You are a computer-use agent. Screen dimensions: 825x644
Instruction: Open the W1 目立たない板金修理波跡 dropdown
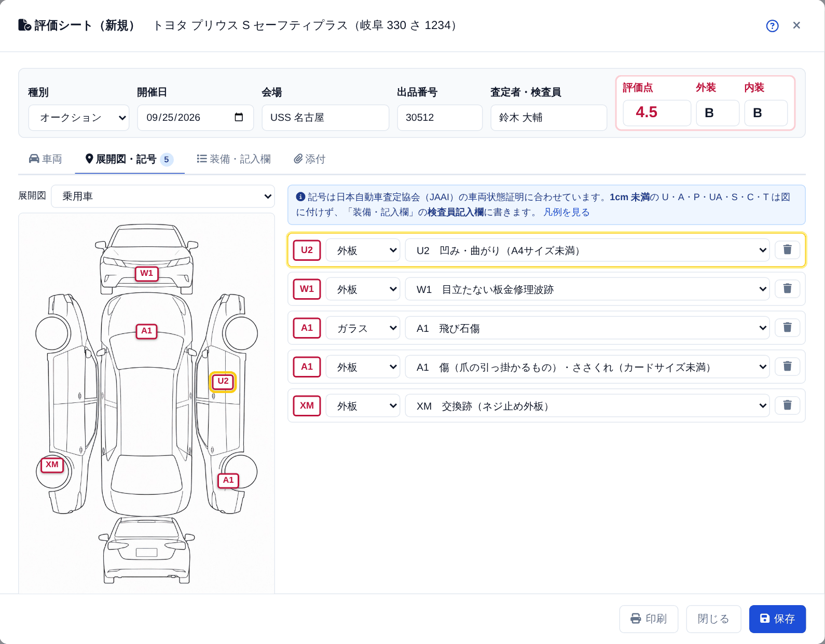588,289
